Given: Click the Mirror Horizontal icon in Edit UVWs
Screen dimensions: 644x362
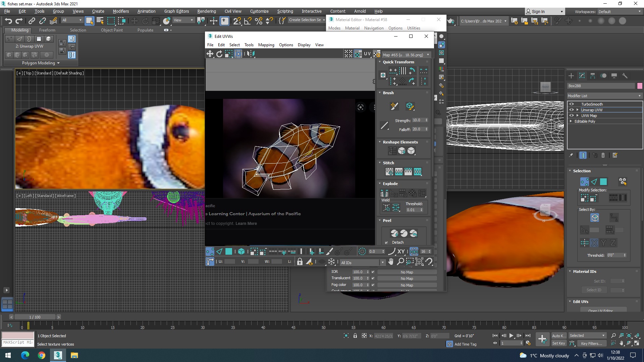Looking at the screenshot, I should [x=251, y=54].
